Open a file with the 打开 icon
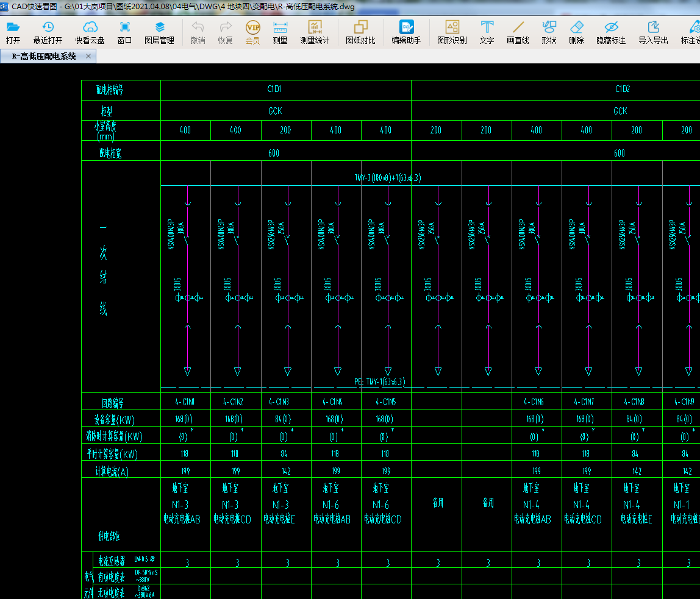The image size is (700, 599). point(13,32)
